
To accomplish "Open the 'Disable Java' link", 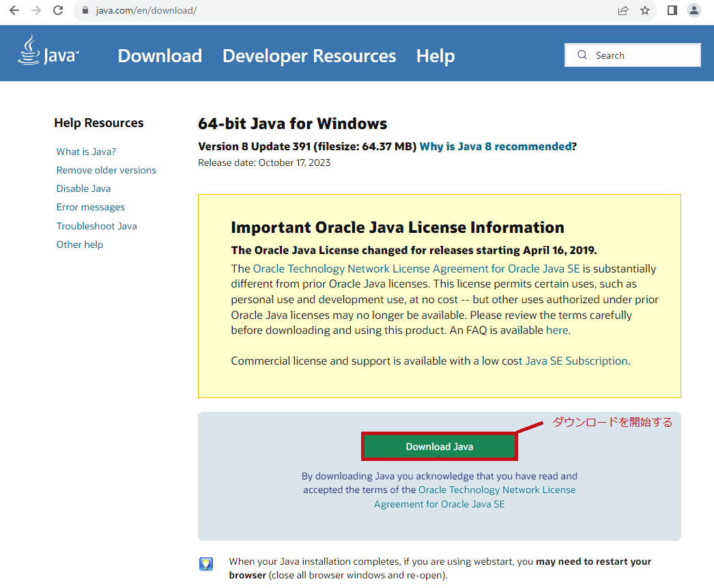I will (x=83, y=188).
